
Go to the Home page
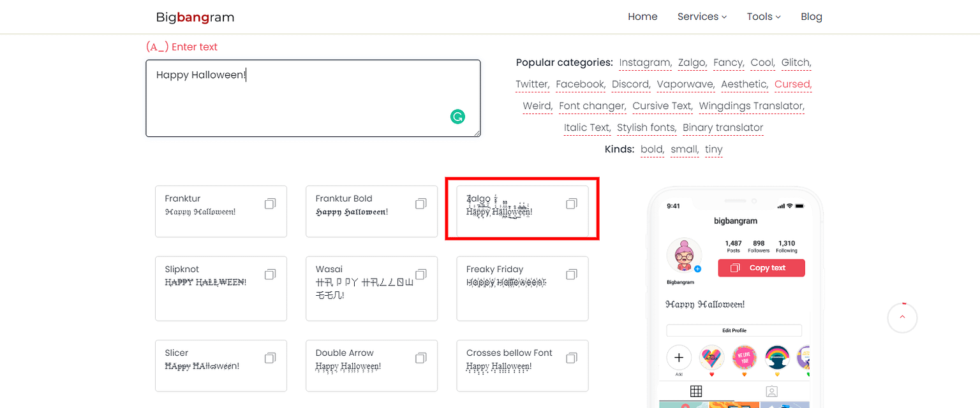[x=642, y=17]
